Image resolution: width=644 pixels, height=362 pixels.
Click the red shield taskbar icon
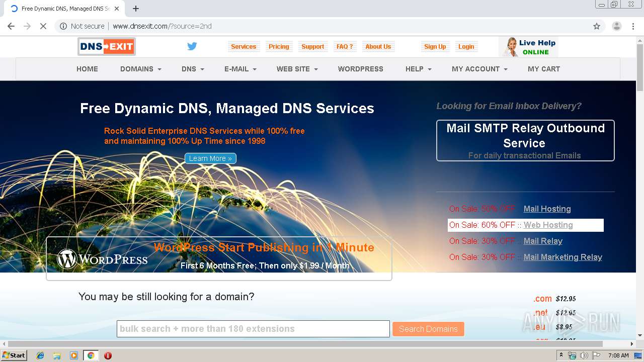pos(108,355)
